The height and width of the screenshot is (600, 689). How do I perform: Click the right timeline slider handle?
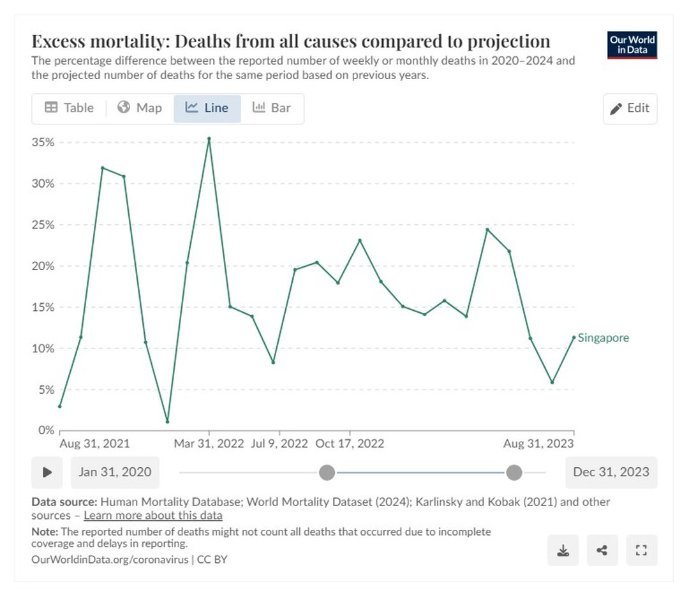514,472
